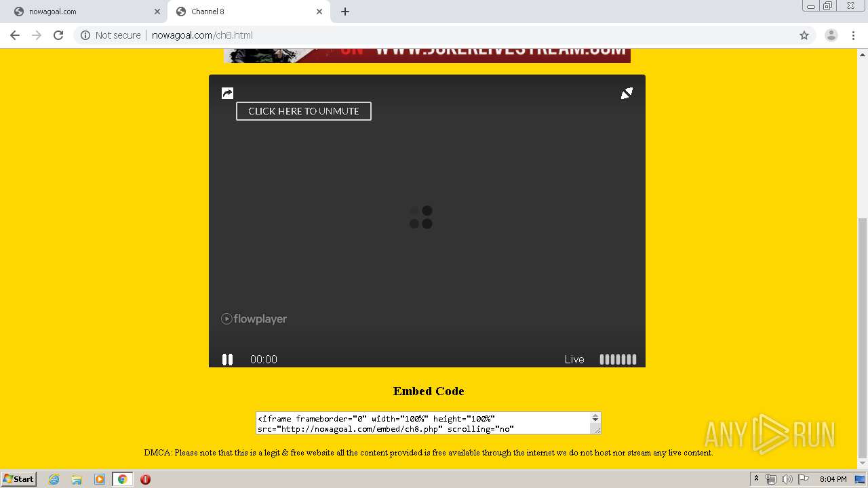Click the Chrome taskbar icon

(x=123, y=479)
